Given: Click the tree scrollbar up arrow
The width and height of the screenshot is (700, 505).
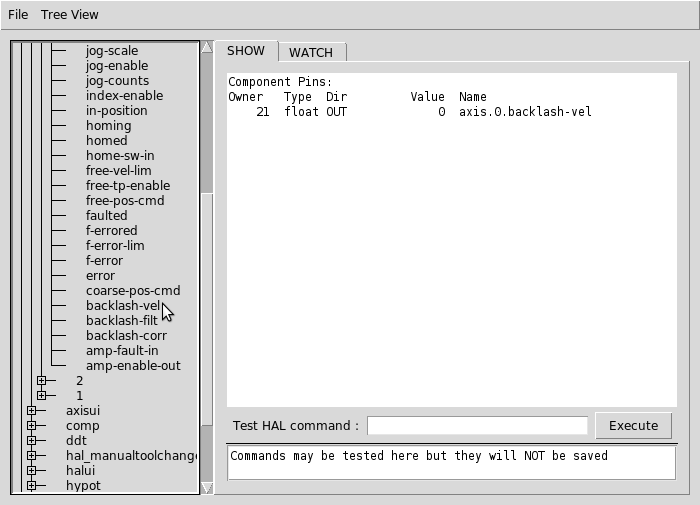Looking at the screenshot, I should [x=207, y=47].
